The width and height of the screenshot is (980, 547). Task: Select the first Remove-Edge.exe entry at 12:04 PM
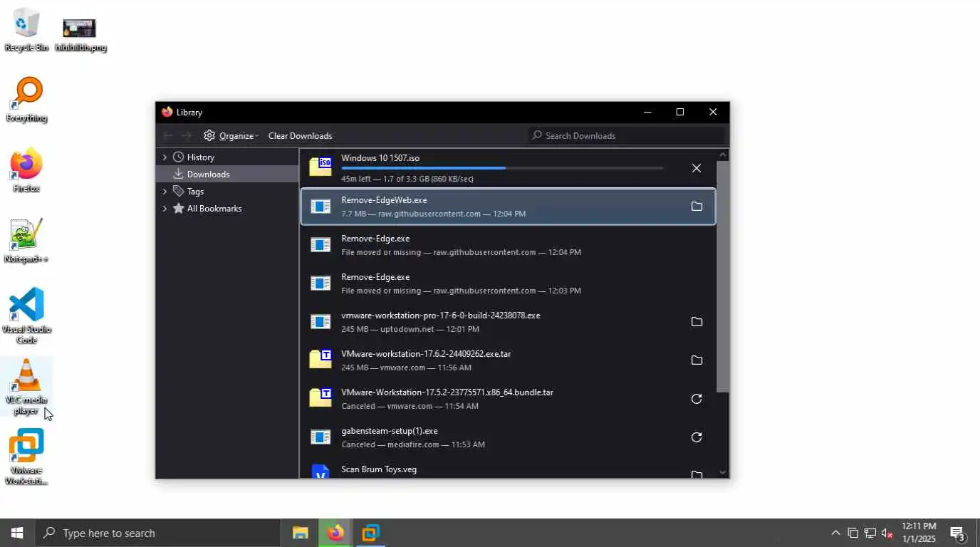[x=508, y=245]
